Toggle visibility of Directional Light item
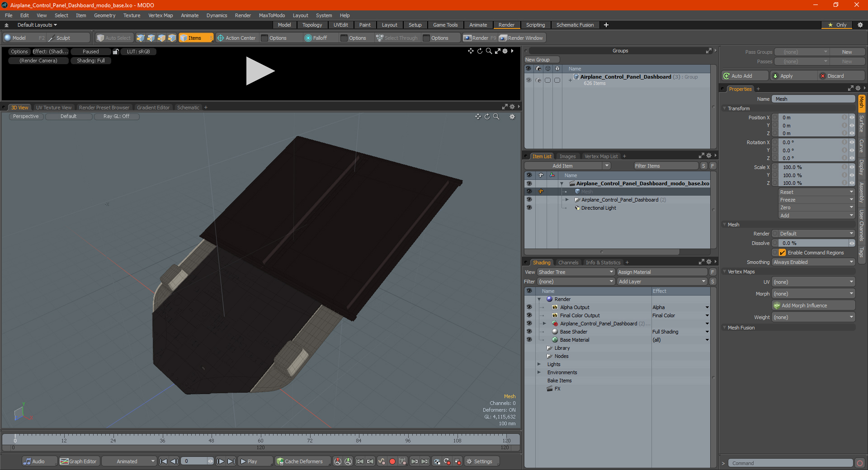The image size is (868, 470). coord(529,208)
